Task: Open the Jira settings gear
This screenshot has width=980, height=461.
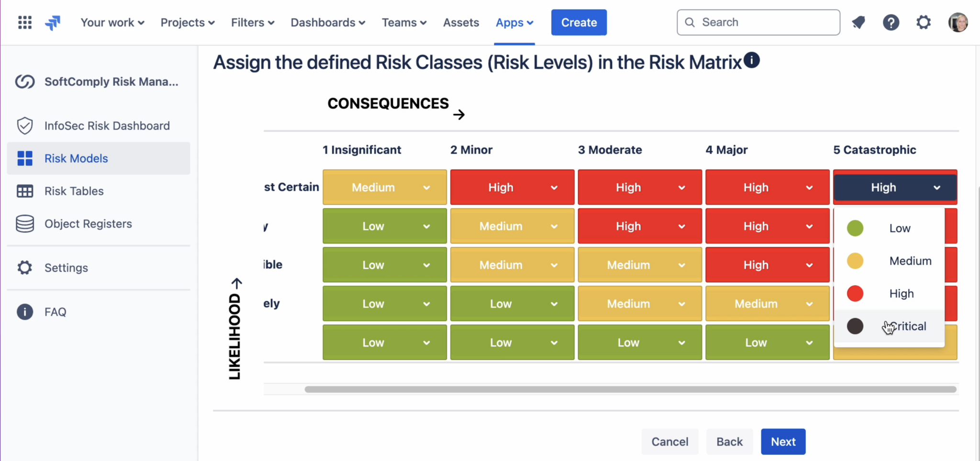Action: pyautogui.click(x=924, y=22)
